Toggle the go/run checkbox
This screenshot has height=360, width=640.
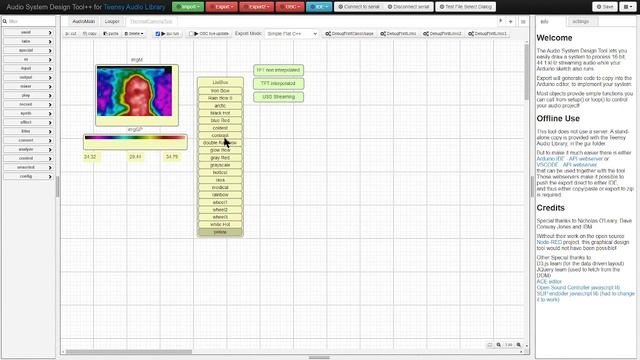[x=158, y=34]
